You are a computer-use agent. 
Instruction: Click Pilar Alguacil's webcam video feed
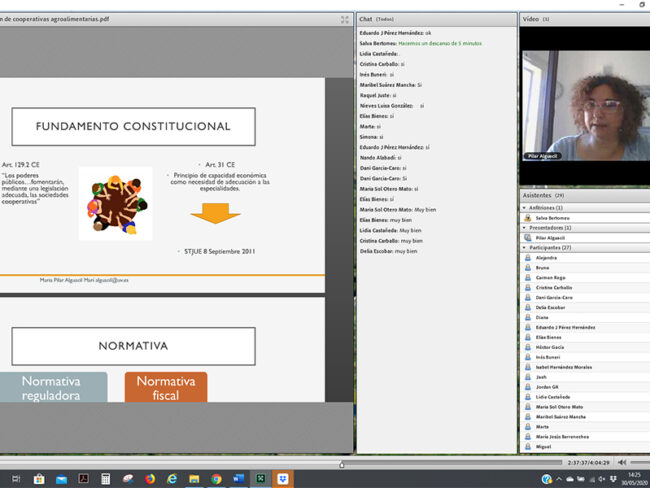click(584, 105)
